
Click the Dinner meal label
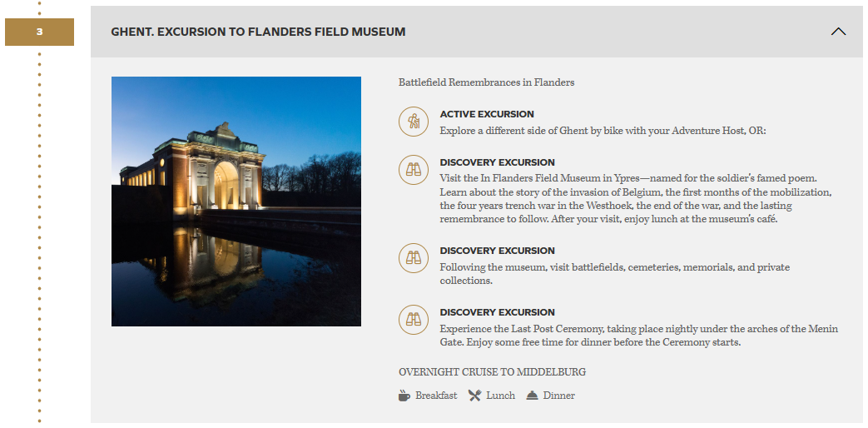click(x=559, y=396)
